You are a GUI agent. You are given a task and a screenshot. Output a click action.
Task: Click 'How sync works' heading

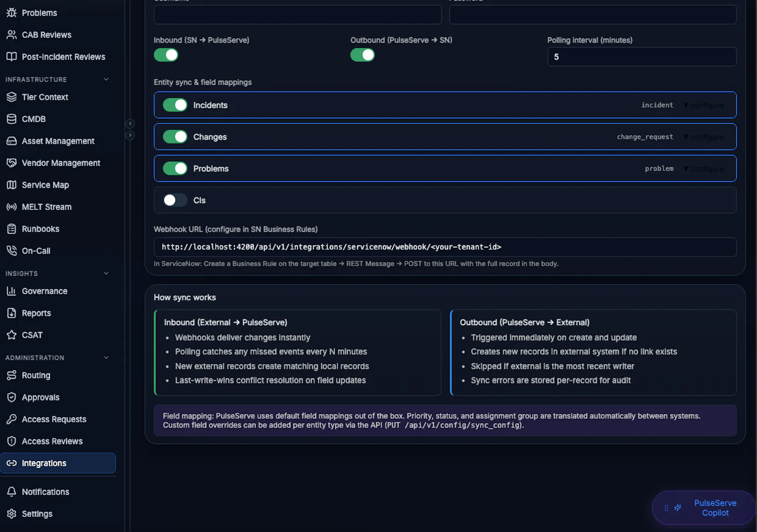(185, 297)
